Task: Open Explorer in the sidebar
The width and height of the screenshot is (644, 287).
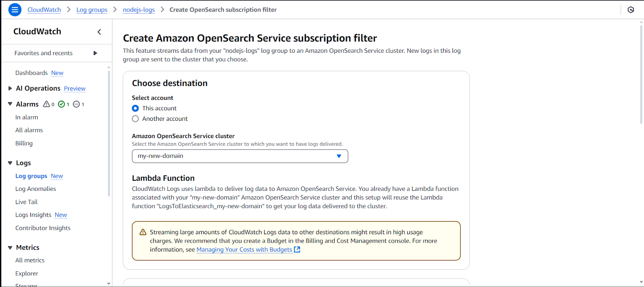Action: (27, 273)
